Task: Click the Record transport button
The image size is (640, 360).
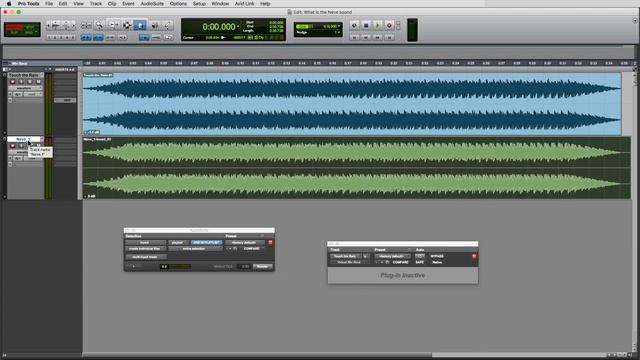Action: [x=389, y=25]
